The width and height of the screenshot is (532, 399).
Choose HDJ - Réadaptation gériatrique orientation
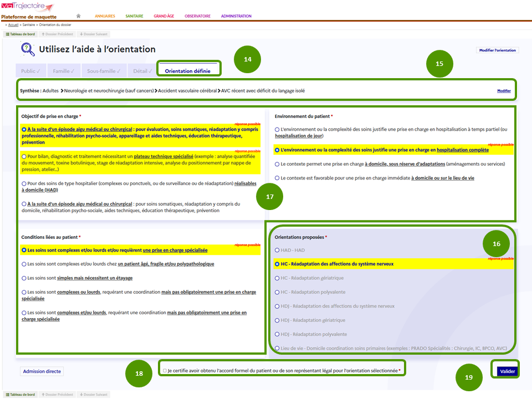coord(277,320)
